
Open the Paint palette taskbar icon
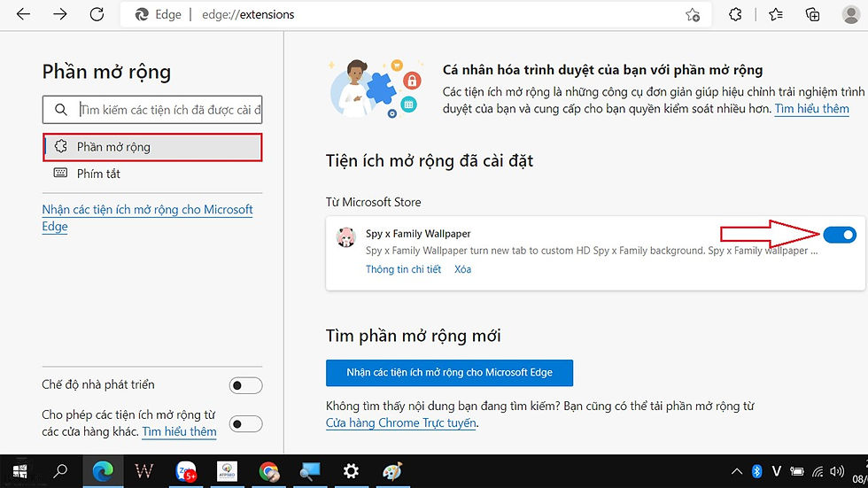tap(392, 471)
